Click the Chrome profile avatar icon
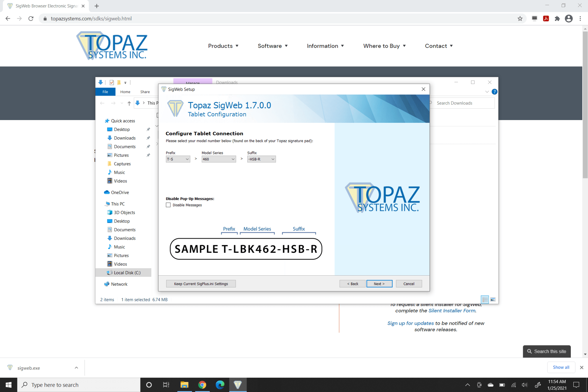 pos(569,18)
